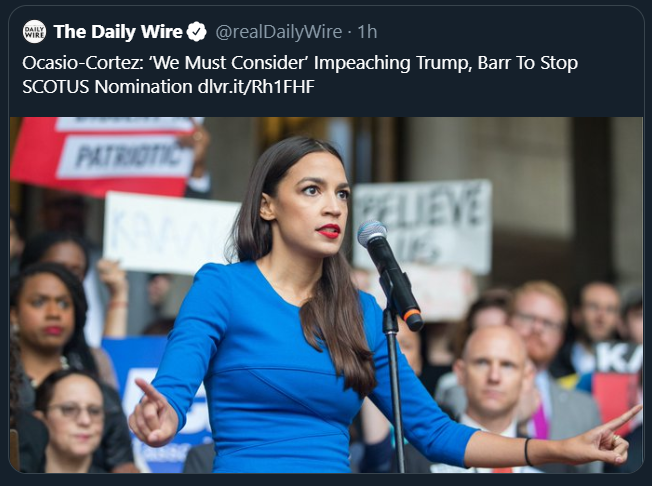Click the woman with glasses in the photo's lower left
The image size is (652, 486).
click(x=73, y=420)
